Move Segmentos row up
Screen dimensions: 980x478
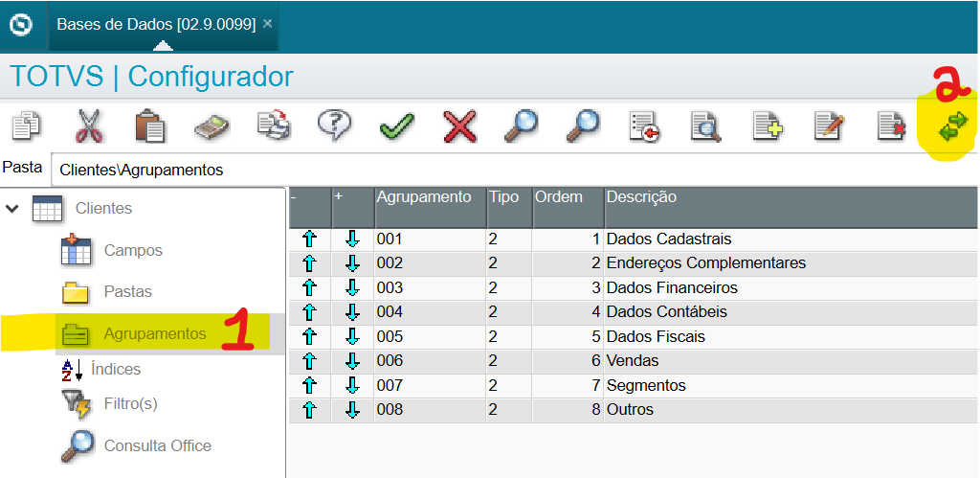[310, 385]
